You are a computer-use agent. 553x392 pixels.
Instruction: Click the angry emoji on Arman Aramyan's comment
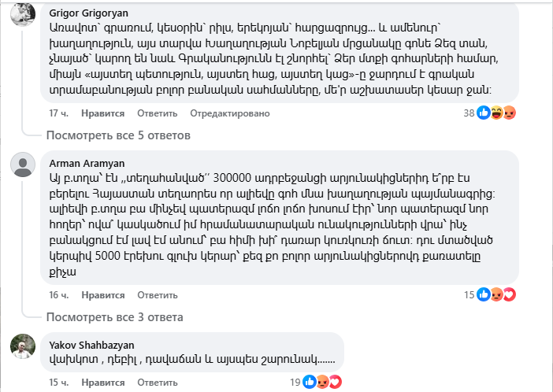click(x=498, y=294)
